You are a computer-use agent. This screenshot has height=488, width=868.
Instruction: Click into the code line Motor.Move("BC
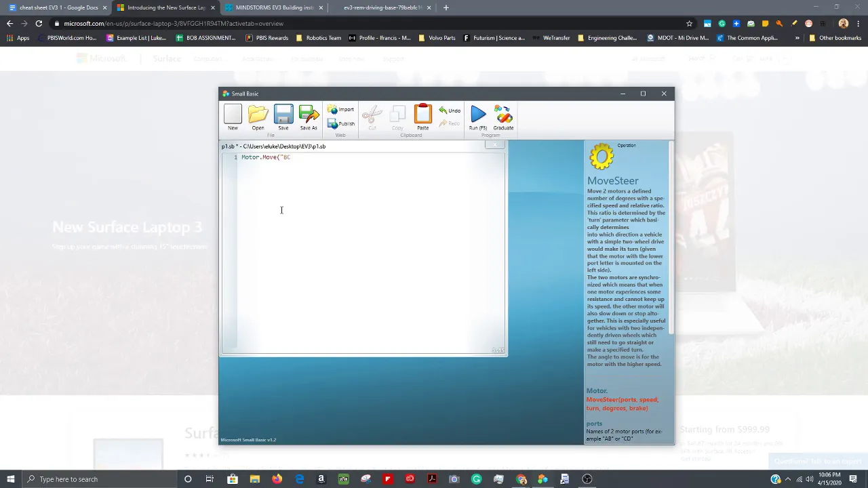(266, 157)
